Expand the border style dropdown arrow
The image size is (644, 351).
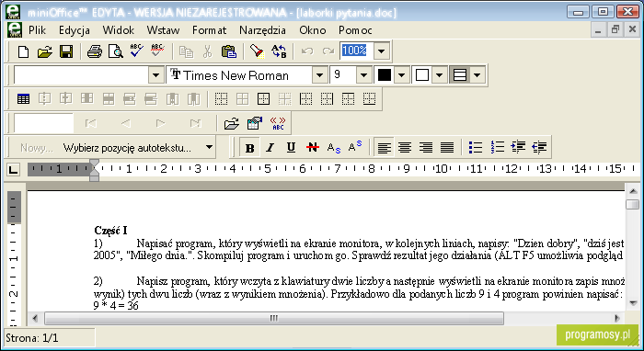point(477,75)
